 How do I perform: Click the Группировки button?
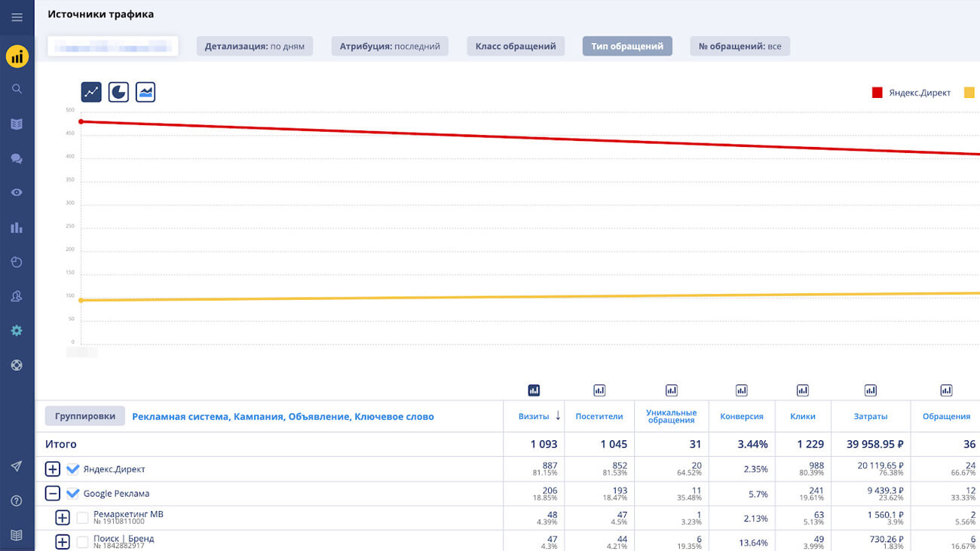(85, 416)
